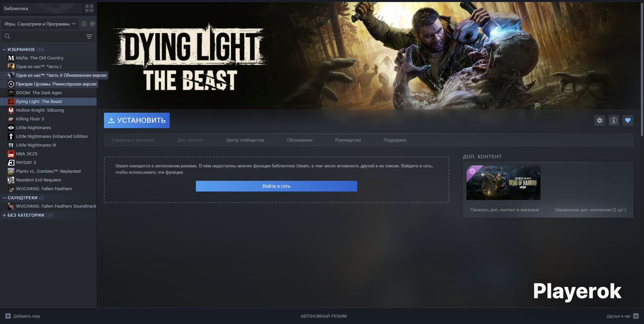Click Одни из нас Часть I icon

(x=11, y=67)
